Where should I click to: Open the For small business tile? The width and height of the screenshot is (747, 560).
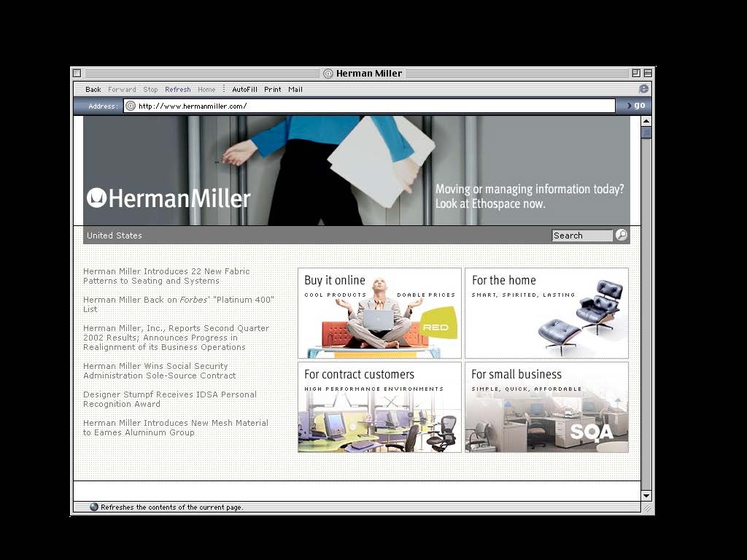(546, 407)
